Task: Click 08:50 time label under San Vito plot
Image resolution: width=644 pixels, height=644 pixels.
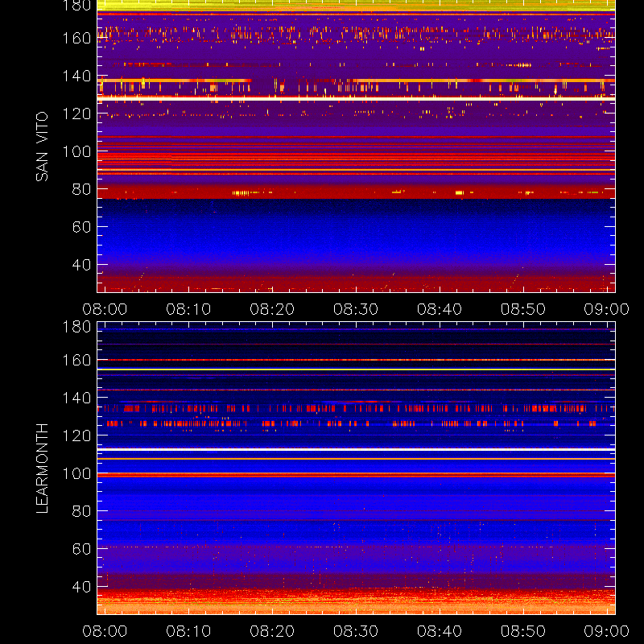Action: pyautogui.click(x=523, y=309)
